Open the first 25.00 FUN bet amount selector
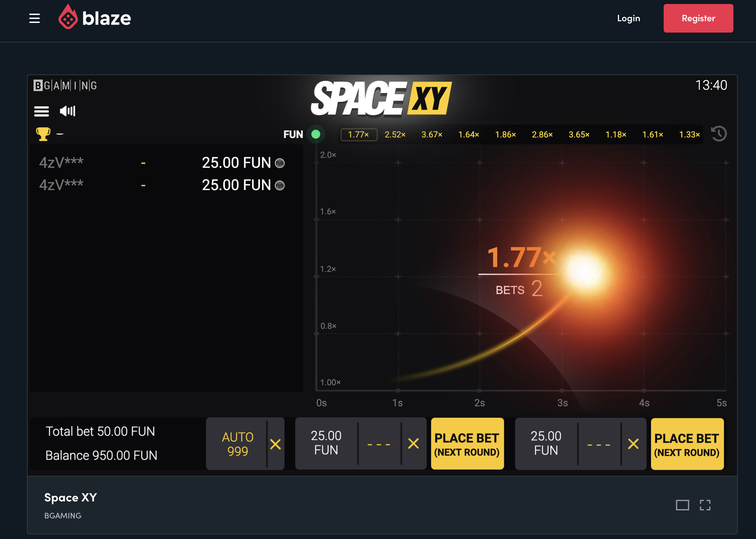This screenshot has width=756, height=539. pos(326,443)
